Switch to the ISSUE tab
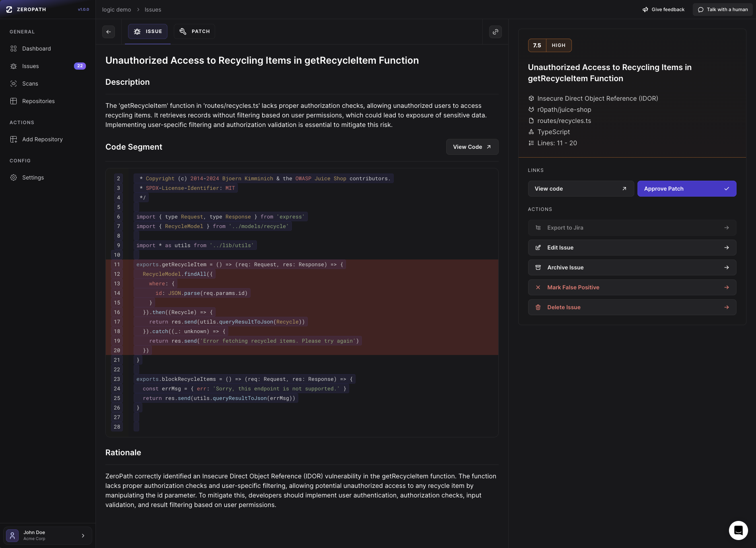Screen dimensions: 756x548 tap(148, 31)
